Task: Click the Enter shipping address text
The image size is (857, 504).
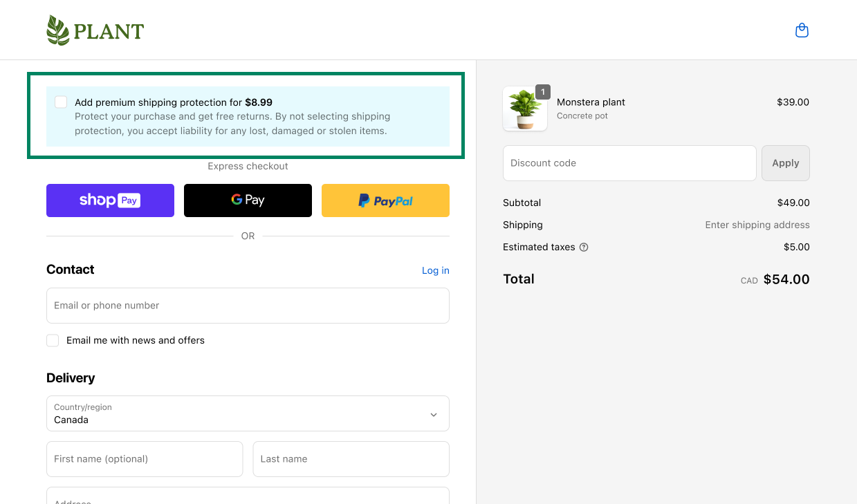Action: [757, 225]
